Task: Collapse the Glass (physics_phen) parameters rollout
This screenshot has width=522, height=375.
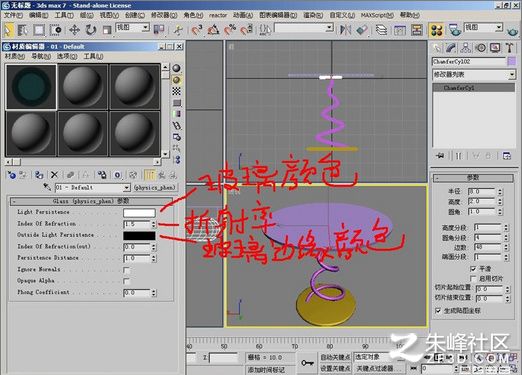Action: 91,201
